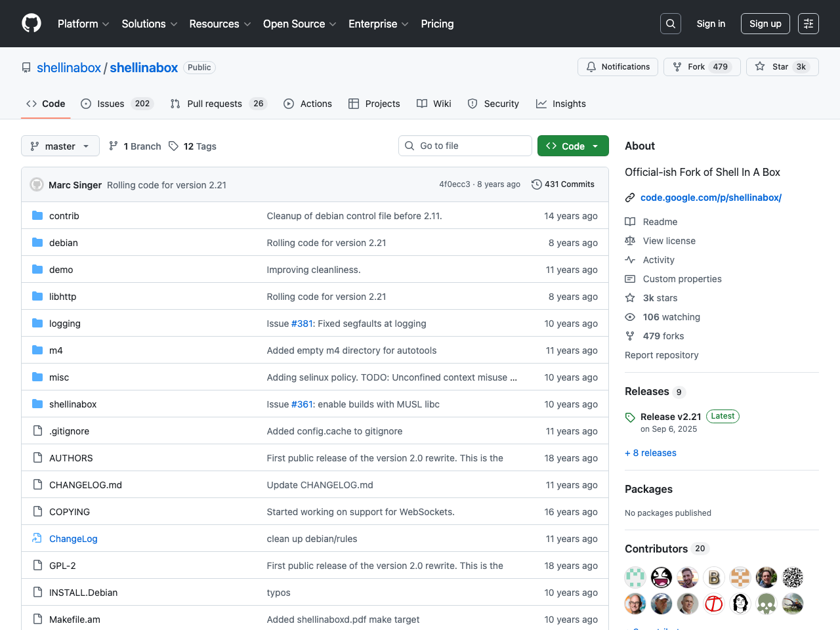
Task: Click the appearance settings icon in header
Action: 808,24
